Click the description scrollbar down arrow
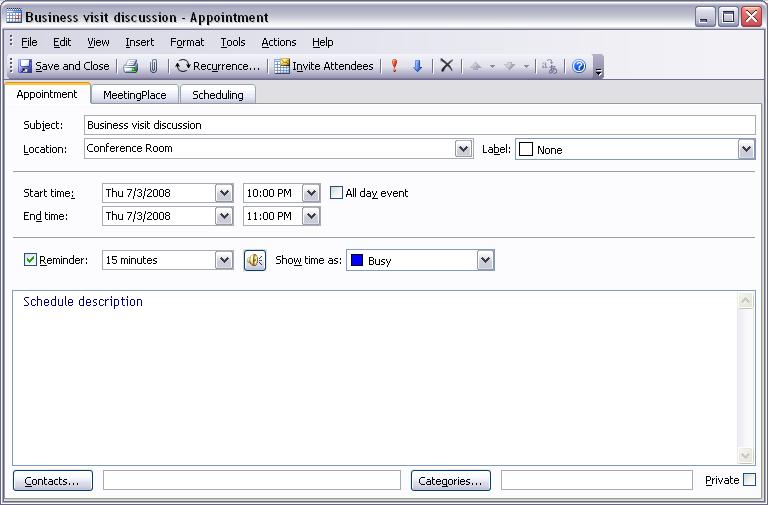The height and width of the screenshot is (505, 768). click(x=745, y=455)
